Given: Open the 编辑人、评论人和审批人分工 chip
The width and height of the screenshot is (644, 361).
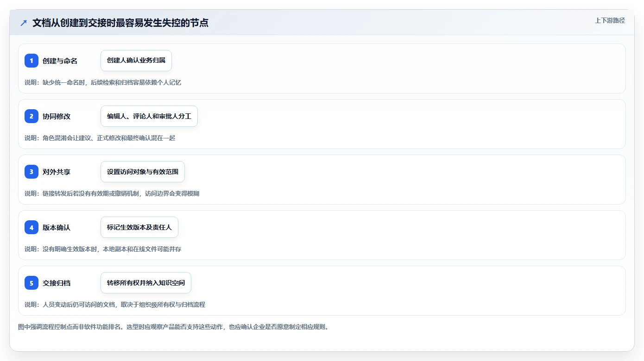Looking at the screenshot, I should click(149, 116).
